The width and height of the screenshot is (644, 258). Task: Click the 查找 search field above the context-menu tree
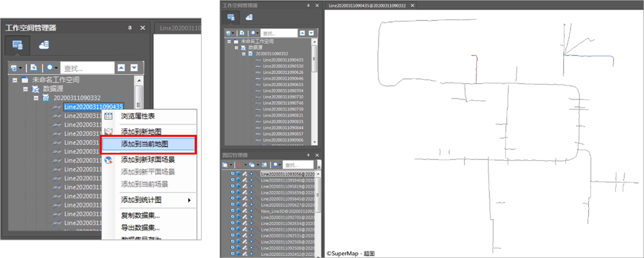click(x=87, y=68)
